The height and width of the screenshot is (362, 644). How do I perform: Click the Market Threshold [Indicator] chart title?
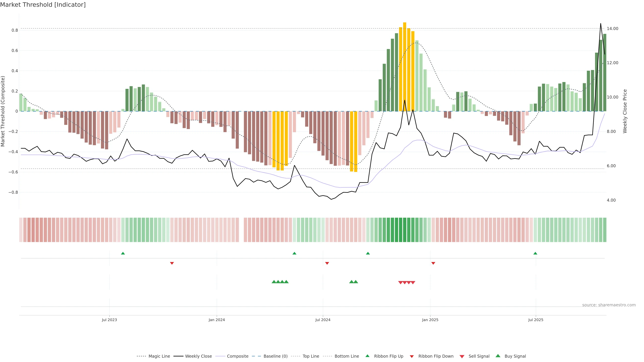point(43,5)
